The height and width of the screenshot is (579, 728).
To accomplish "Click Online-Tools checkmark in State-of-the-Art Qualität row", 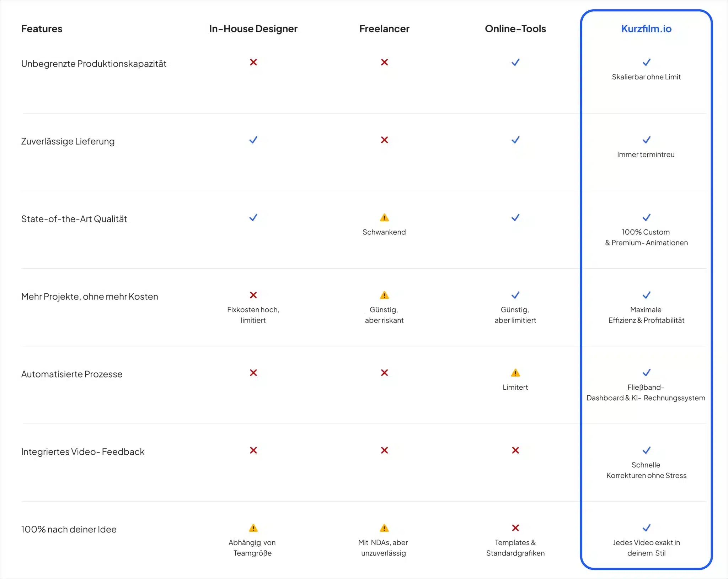I will (515, 217).
